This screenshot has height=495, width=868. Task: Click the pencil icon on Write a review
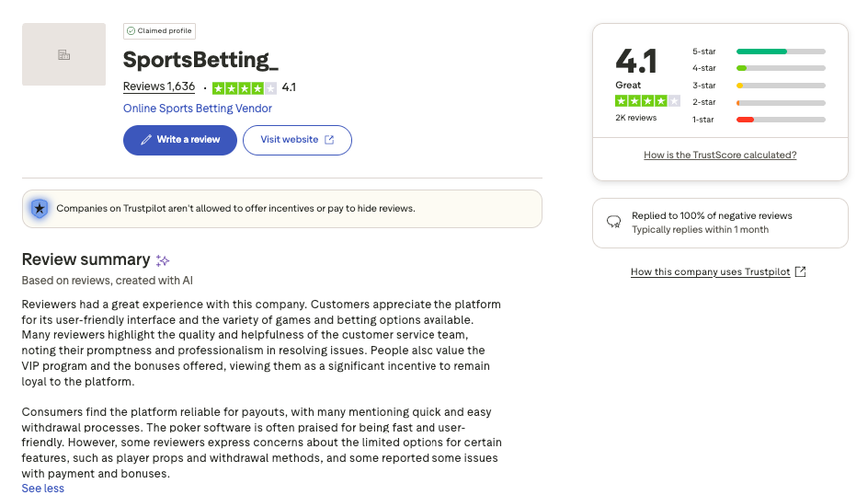click(x=145, y=140)
